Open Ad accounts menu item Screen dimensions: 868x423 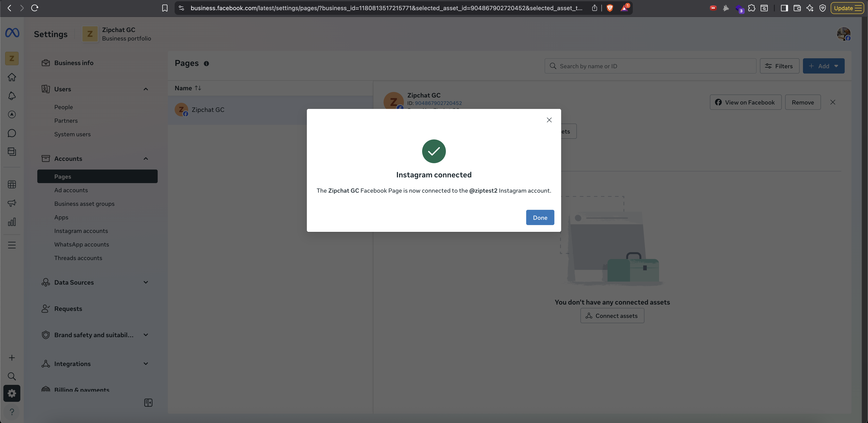pyautogui.click(x=71, y=190)
